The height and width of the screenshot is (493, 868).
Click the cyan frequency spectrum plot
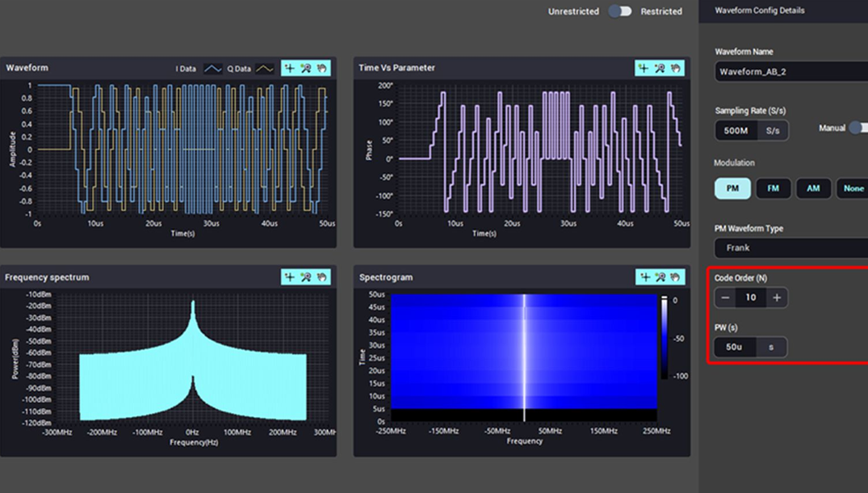point(193,360)
